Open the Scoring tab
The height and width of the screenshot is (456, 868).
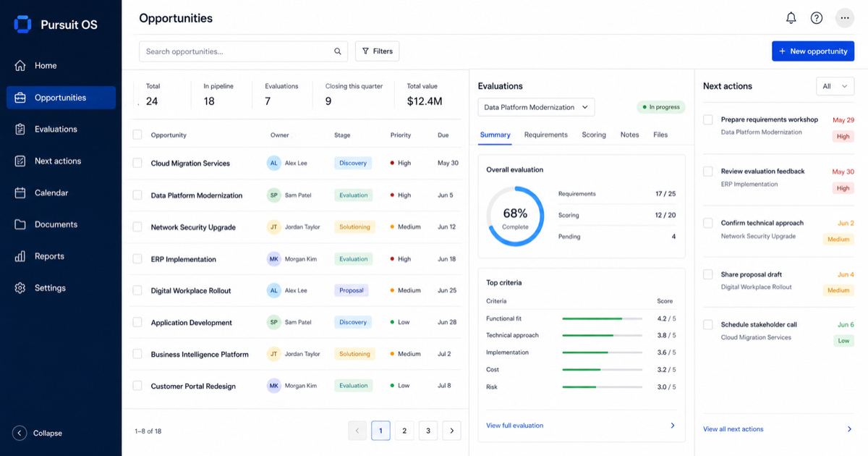[594, 135]
